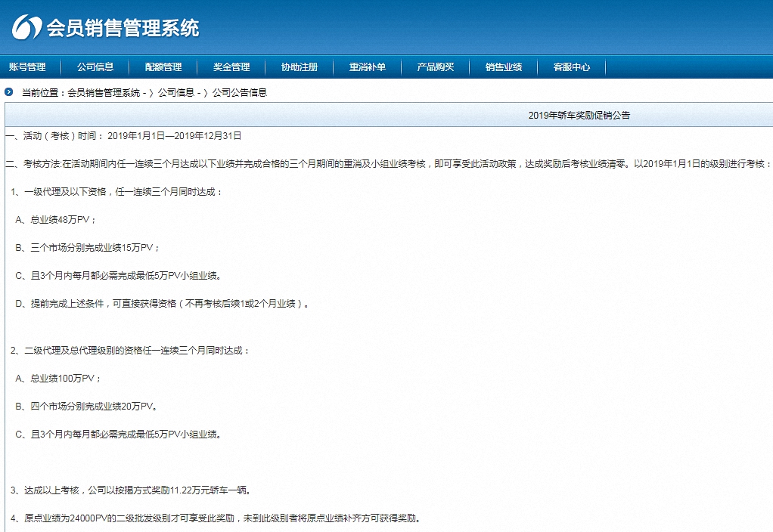Click the line mentioning 11.22万元轿车
The width and height of the screenshot is (773, 532).
(129, 490)
